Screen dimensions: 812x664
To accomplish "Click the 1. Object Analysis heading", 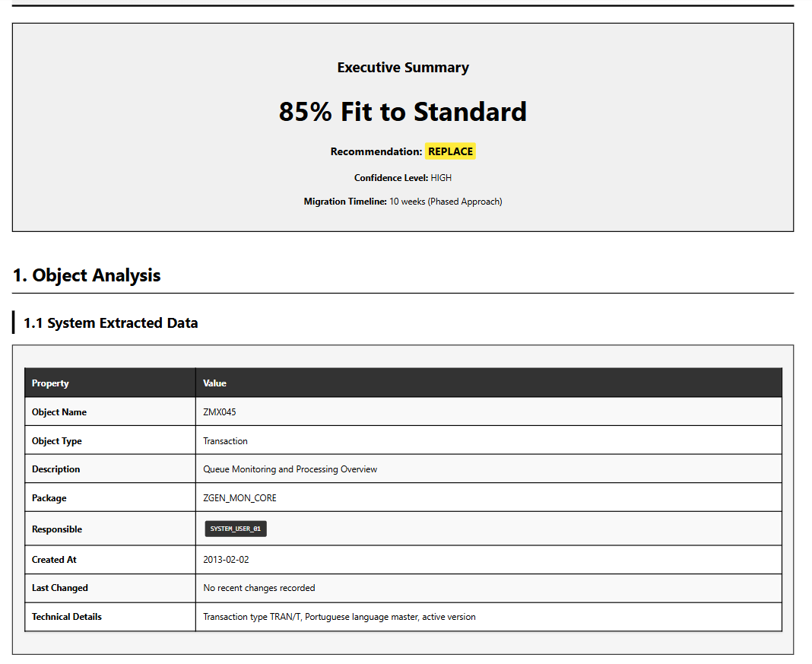I will [87, 275].
